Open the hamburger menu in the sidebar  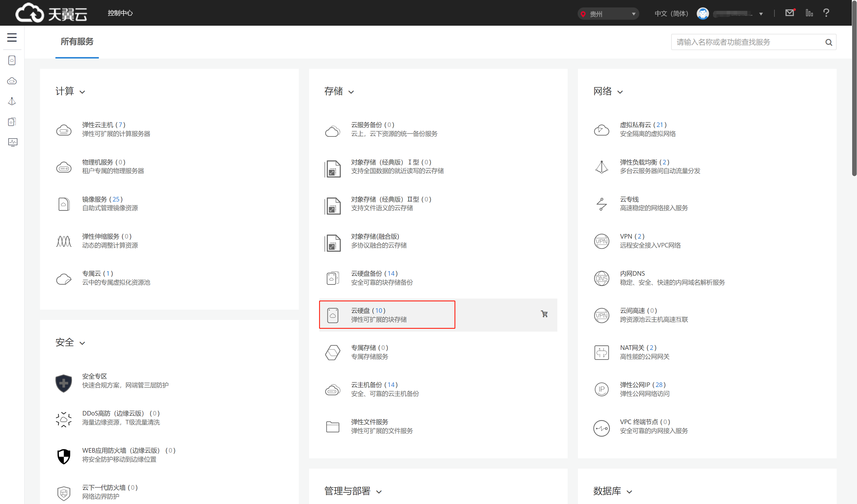[12, 37]
